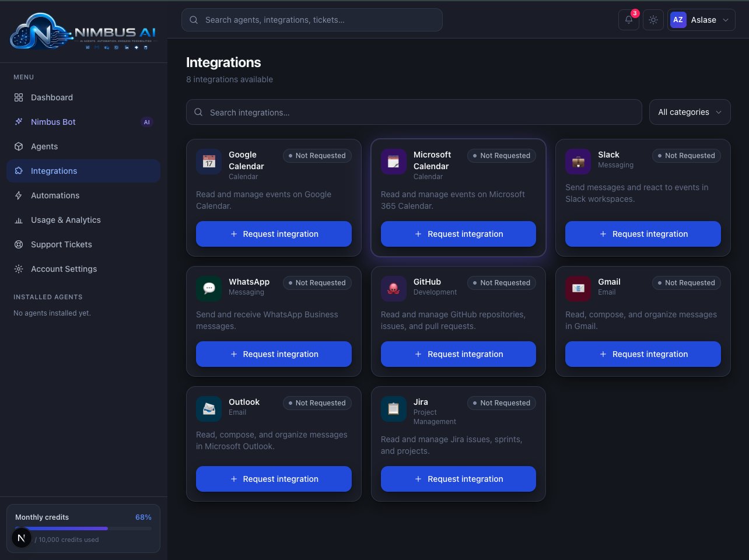
Task: Click the Integrations page heading
Action: [x=223, y=62]
